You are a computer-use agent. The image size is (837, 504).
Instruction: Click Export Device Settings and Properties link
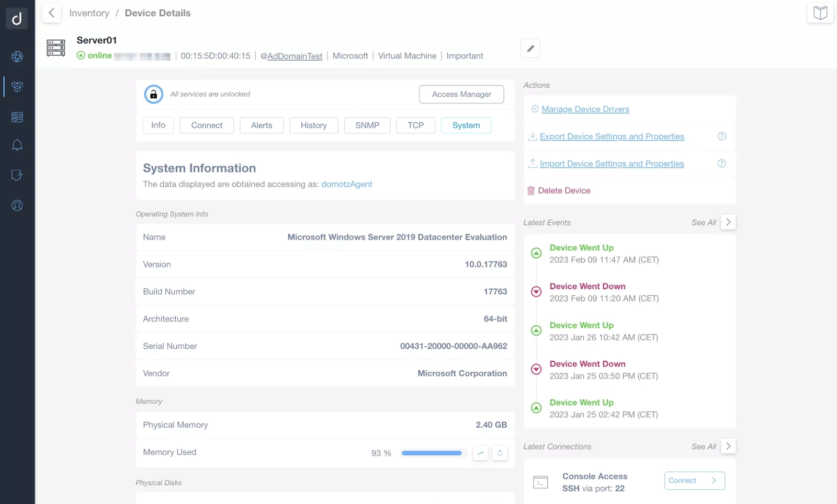[x=612, y=136]
